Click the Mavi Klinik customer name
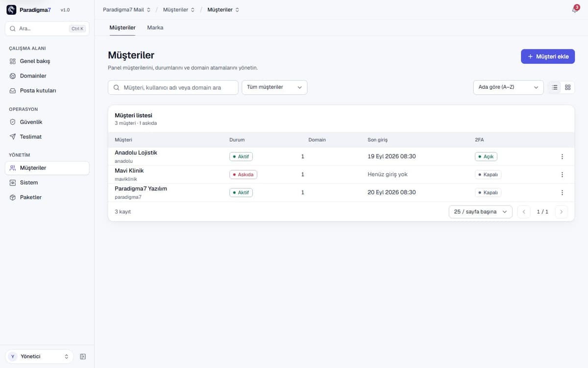The width and height of the screenshot is (588, 368). [x=129, y=171]
